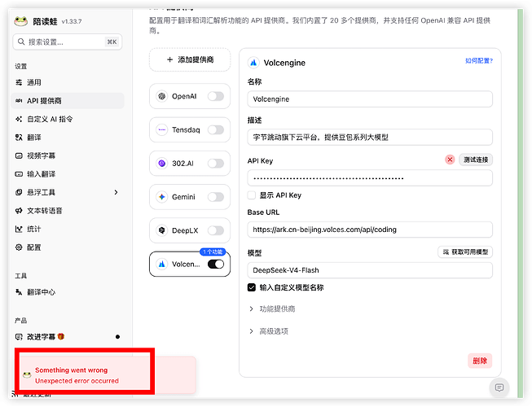The width and height of the screenshot is (532, 407).
Task: Enable the OpenAI provider switch
Action: 216,96
